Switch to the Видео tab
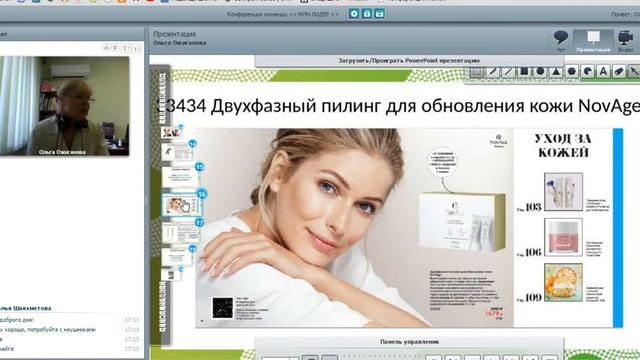The width and height of the screenshot is (640, 360). 625,41
